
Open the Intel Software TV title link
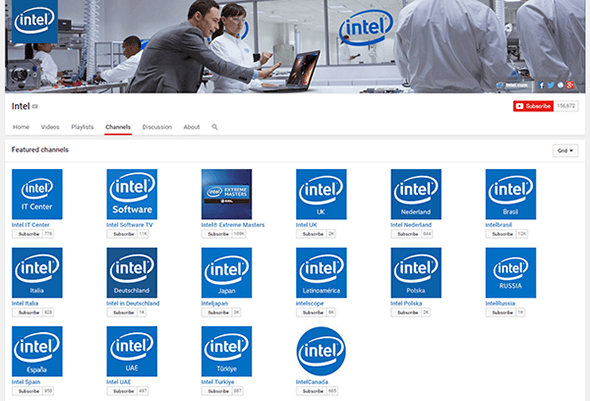coord(130,225)
